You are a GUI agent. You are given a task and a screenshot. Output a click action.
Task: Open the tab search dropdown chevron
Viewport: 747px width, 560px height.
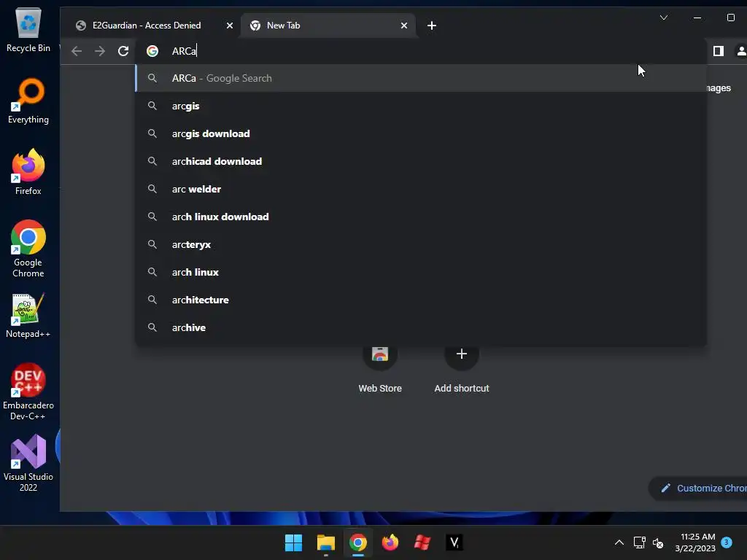(x=664, y=17)
